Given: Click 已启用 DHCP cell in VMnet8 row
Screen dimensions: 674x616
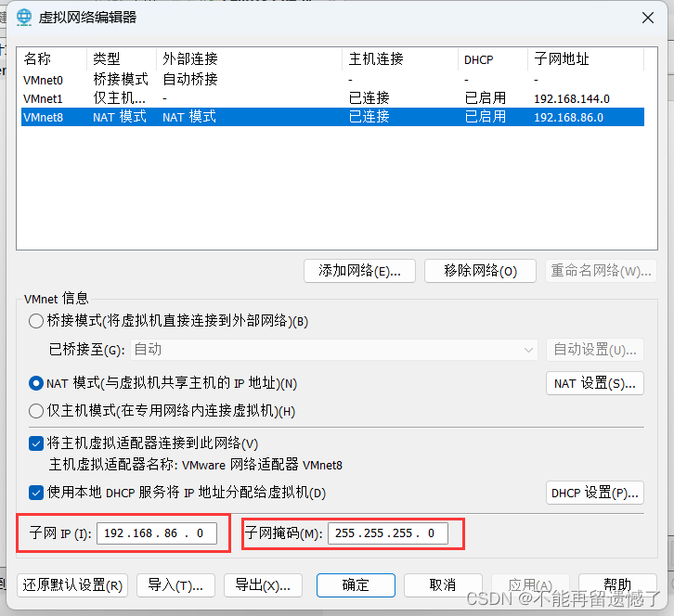Looking at the screenshot, I should (486, 117).
